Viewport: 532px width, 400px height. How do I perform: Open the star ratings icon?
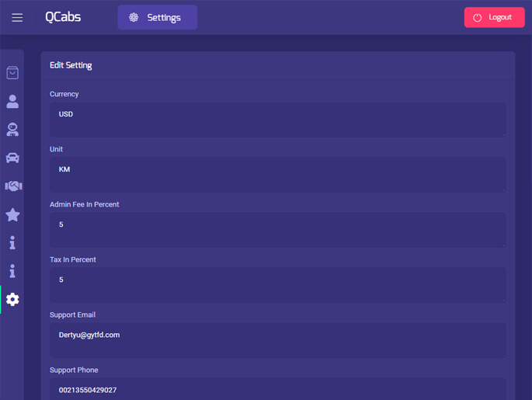pyautogui.click(x=12, y=214)
